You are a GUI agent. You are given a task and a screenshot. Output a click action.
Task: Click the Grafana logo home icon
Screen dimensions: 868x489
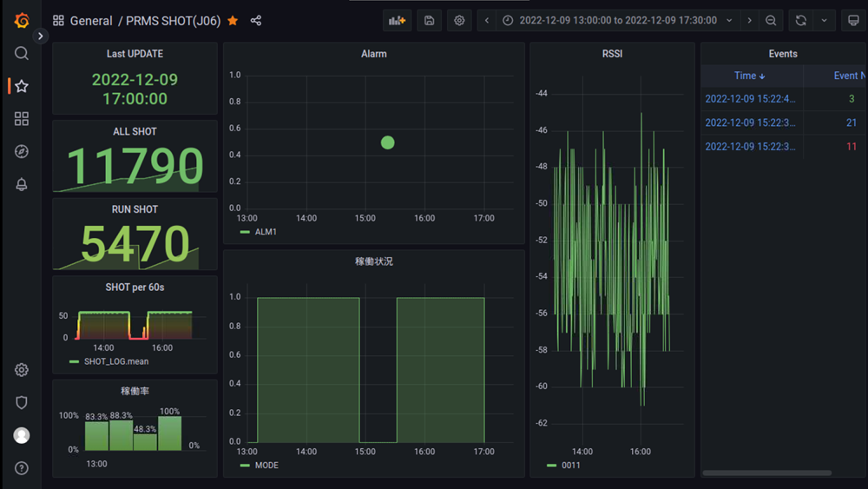point(22,20)
